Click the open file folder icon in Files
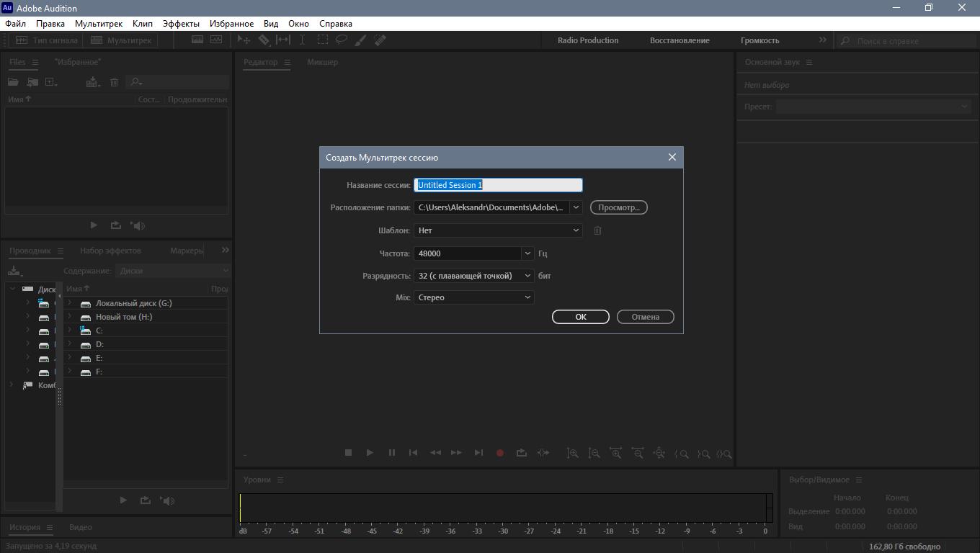Screen dimensions: 980x553 (13, 82)
